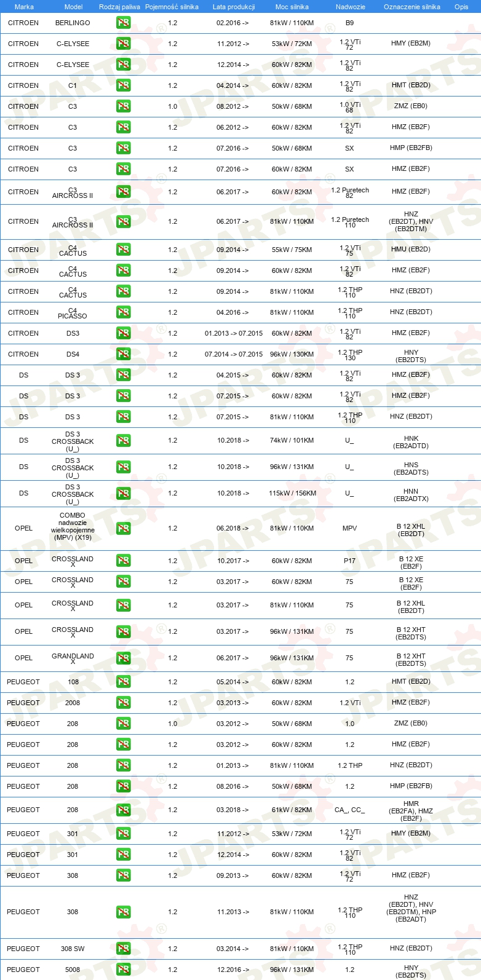This screenshot has width=481, height=980.
Task: Click the petrol fuel icon in the Berlingo row
Action: pos(123,23)
